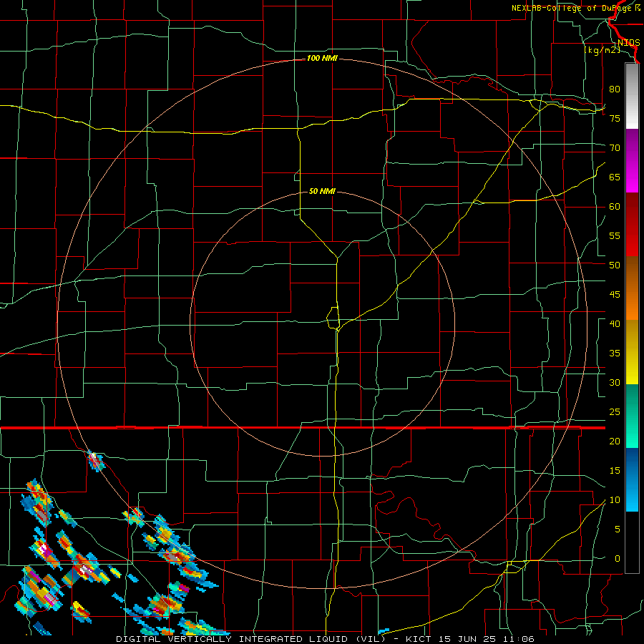Click the 35 value on the color scale
The height and width of the screenshot is (644, 644).
[615, 353]
